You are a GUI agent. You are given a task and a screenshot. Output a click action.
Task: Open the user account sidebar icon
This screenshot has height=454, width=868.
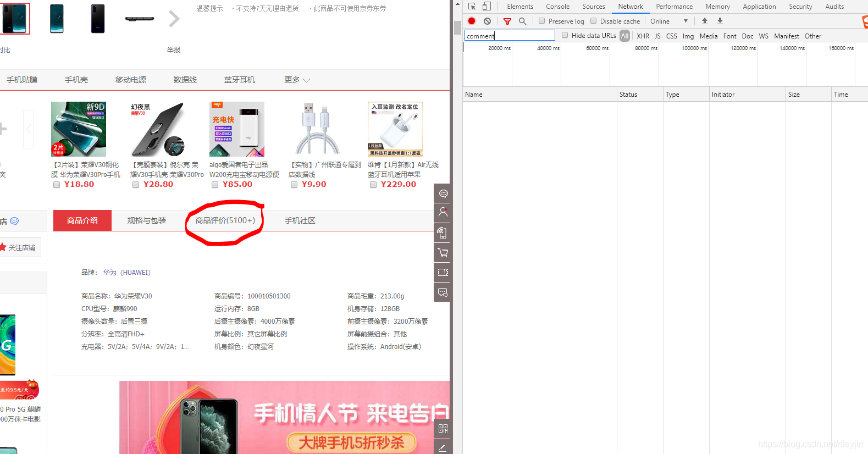443,213
